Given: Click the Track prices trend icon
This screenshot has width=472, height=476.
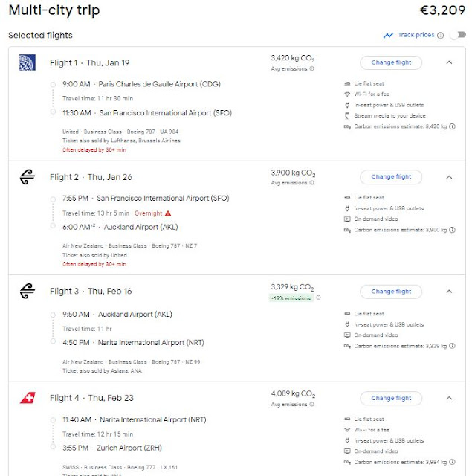Looking at the screenshot, I should (x=388, y=35).
